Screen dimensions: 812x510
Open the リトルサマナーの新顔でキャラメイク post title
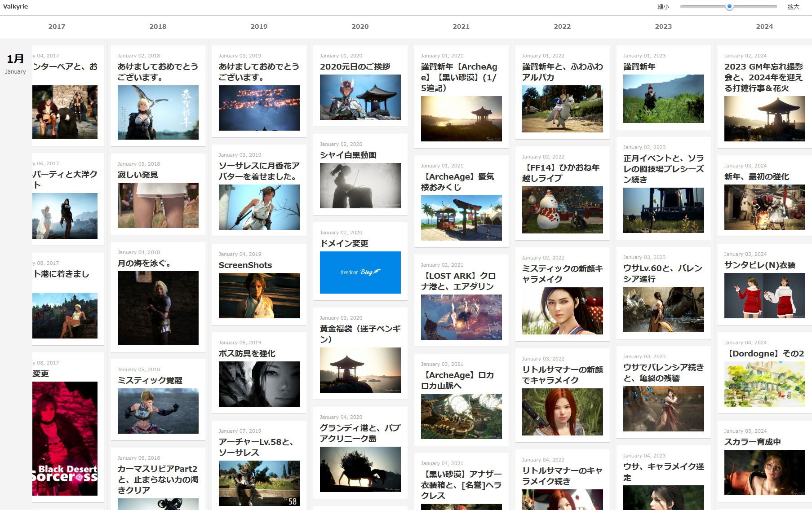pyautogui.click(x=563, y=375)
